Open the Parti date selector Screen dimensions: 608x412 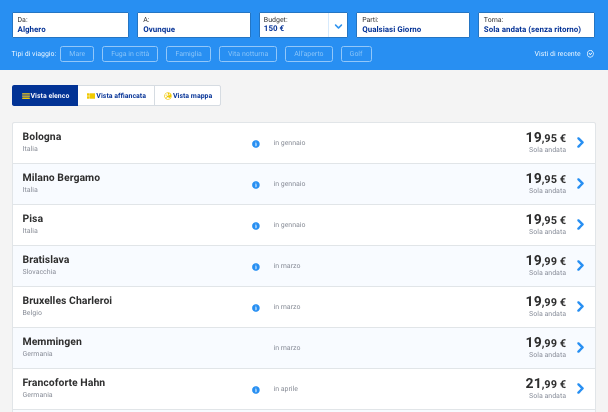(413, 25)
